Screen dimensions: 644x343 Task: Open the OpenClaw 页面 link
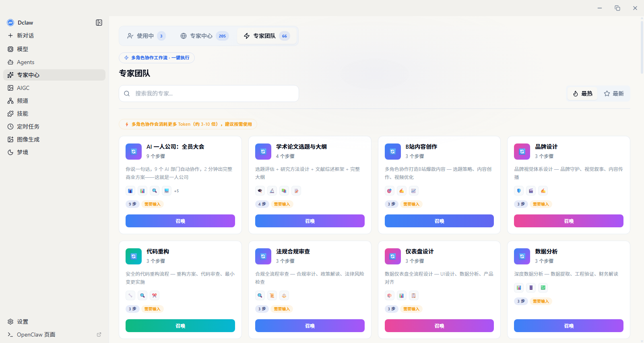(54, 335)
